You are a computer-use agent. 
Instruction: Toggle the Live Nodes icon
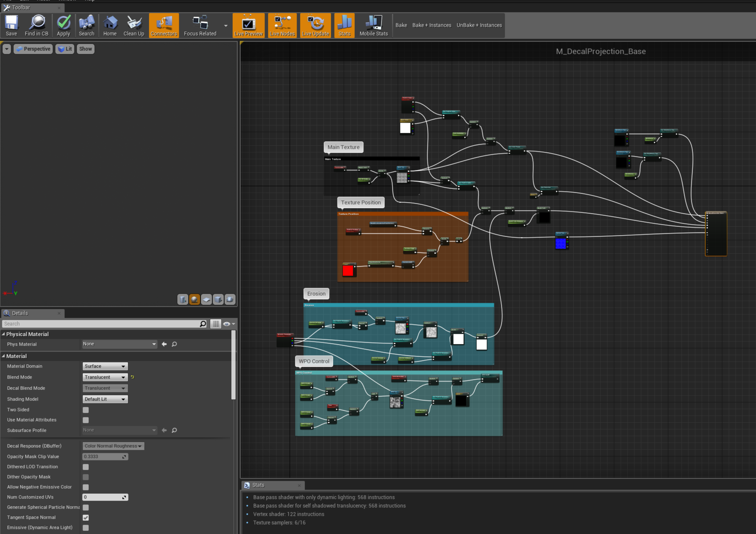click(x=282, y=25)
